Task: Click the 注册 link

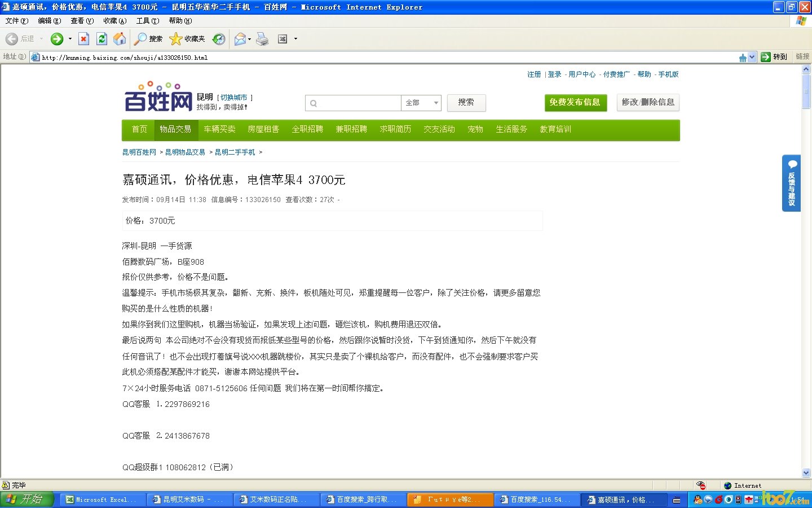Action: click(x=534, y=75)
